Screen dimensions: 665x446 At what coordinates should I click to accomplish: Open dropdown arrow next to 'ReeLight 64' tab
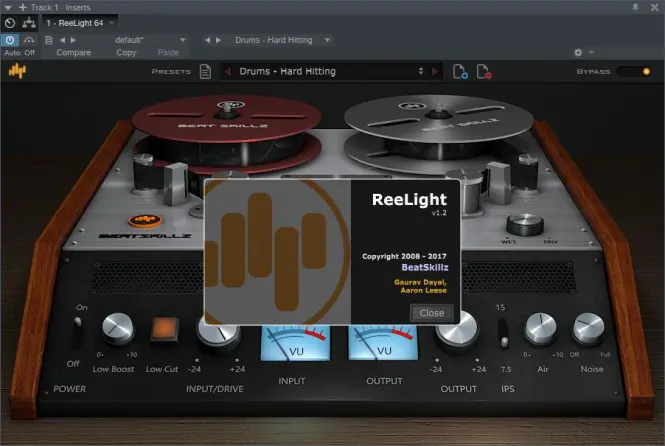pos(112,23)
